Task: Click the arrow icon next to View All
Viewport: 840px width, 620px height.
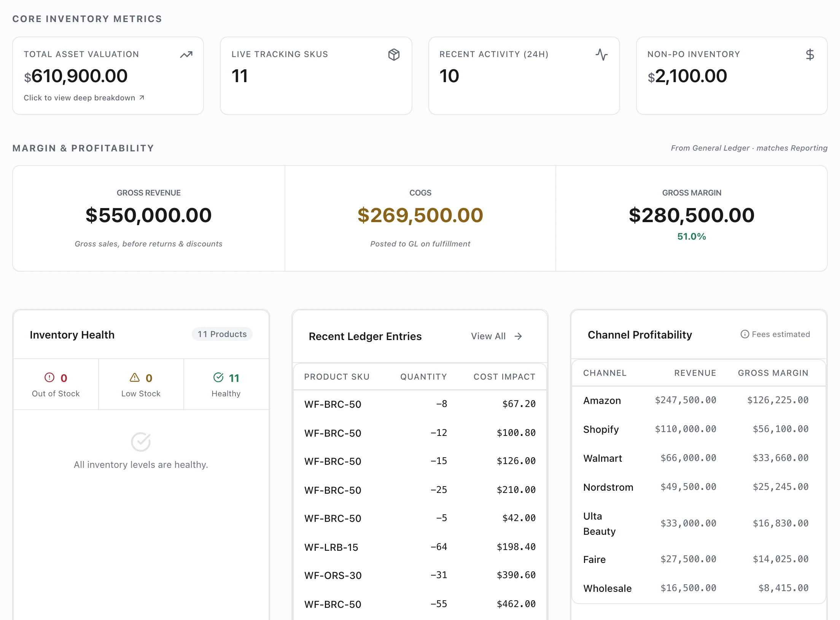Action: coord(518,336)
